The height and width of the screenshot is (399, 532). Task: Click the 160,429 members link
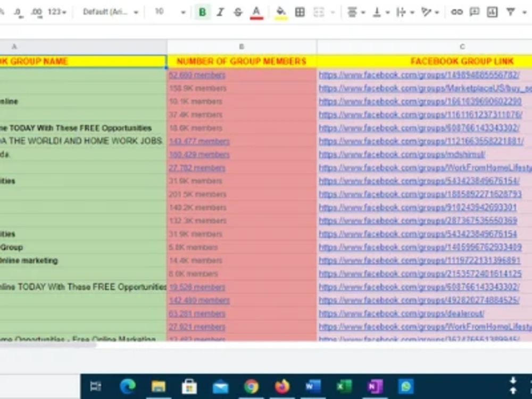199,155
